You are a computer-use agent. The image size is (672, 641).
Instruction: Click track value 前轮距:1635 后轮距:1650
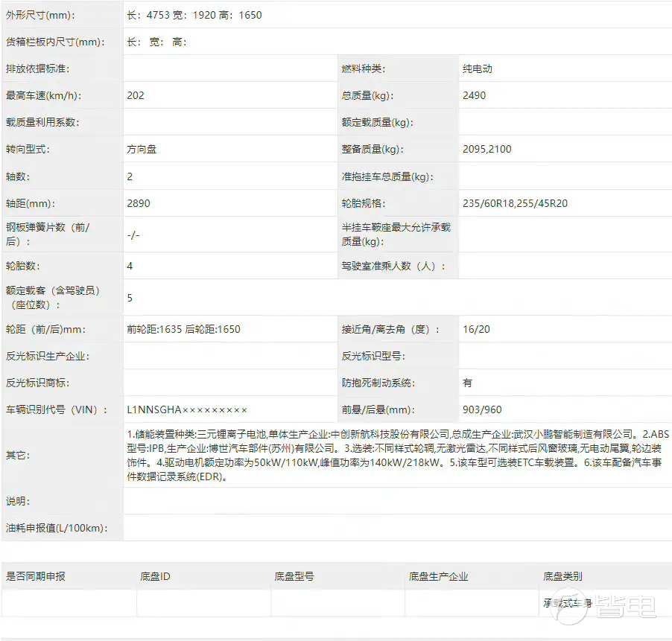tap(183, 329)
